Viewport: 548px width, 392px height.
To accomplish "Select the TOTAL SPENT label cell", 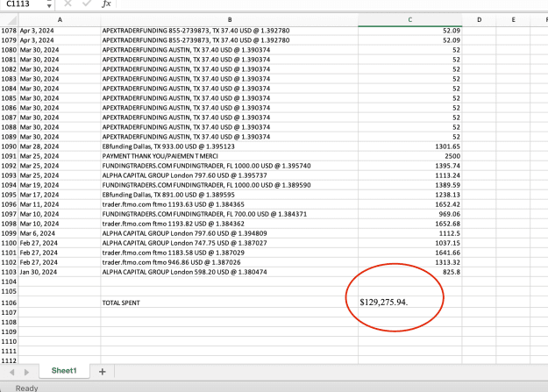I will click(x=230, y=303).
